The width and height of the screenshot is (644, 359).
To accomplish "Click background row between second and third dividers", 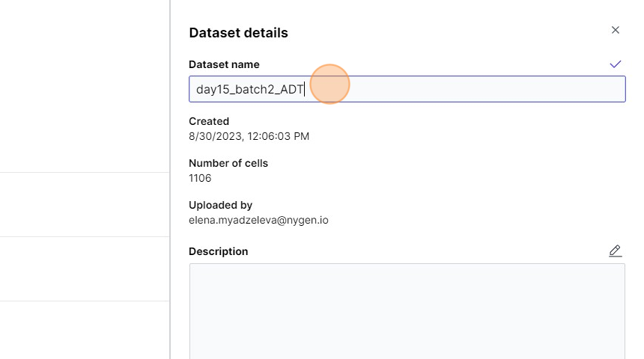I will coord(84,269).
